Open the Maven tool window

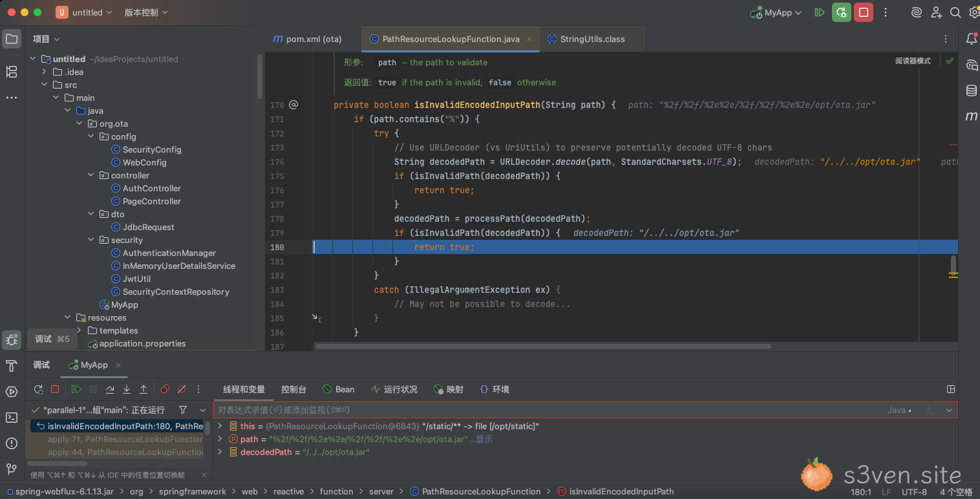pyautogui.click(x=971, y=116)
